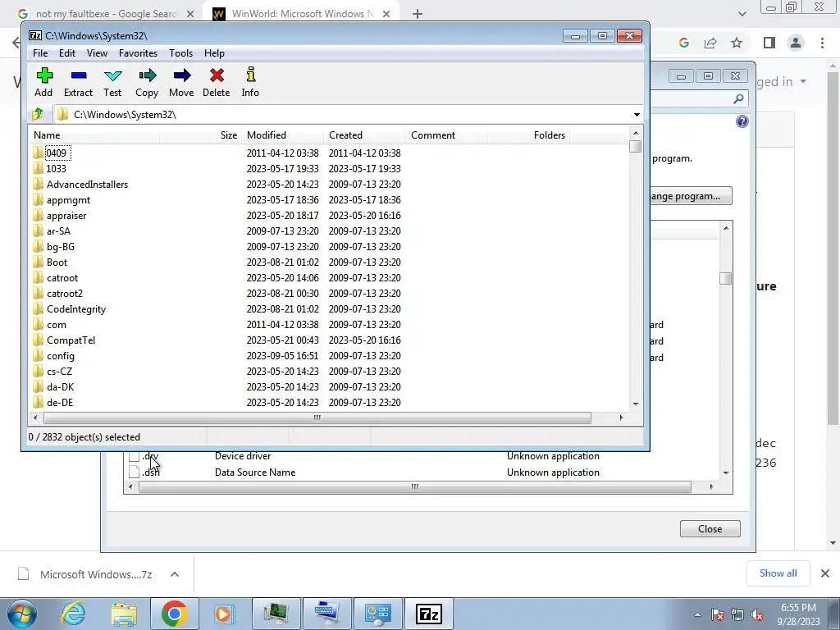
Task: Sort by the Comment column header
Action: [x=446, y=135]
